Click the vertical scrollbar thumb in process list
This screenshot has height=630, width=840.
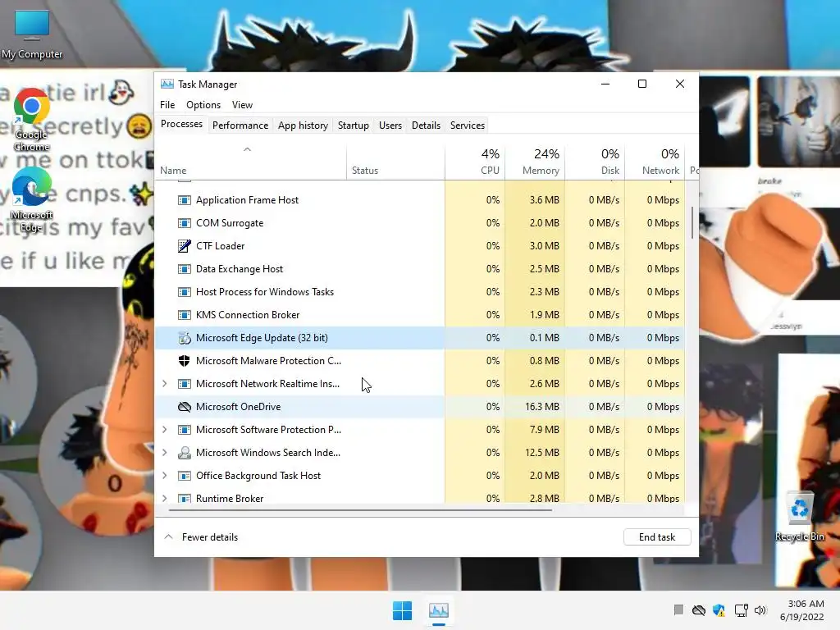tap(692, 223)
